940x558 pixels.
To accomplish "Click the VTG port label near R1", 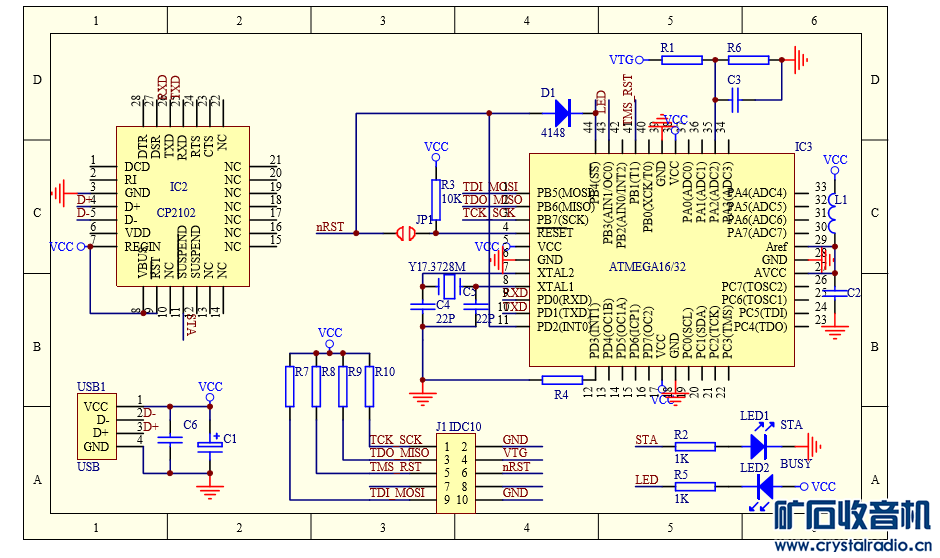I will (621, 60).
